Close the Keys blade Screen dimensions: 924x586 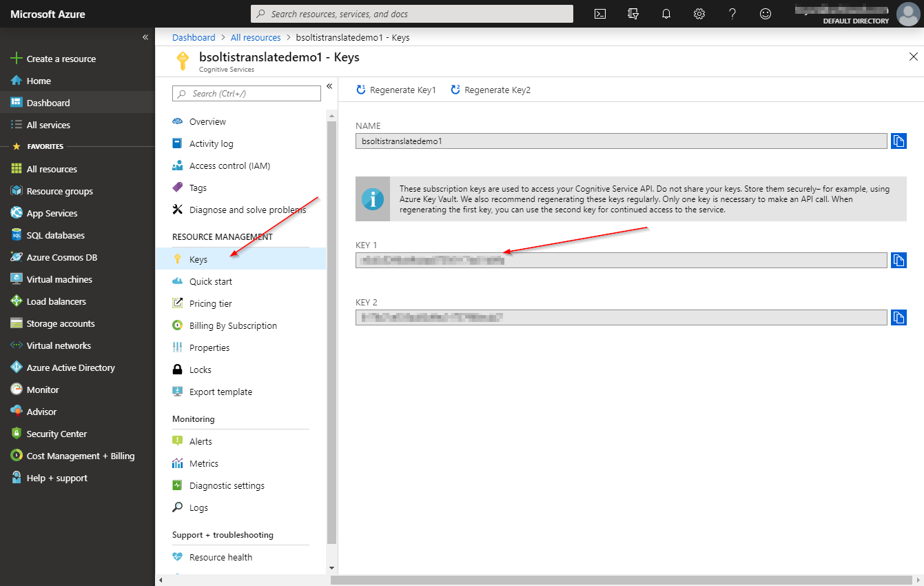[914, 57]
